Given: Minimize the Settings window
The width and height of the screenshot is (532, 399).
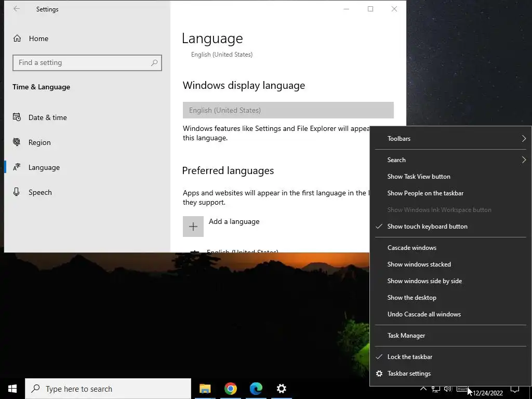Looking at the screenshot, I should (347, 9).
